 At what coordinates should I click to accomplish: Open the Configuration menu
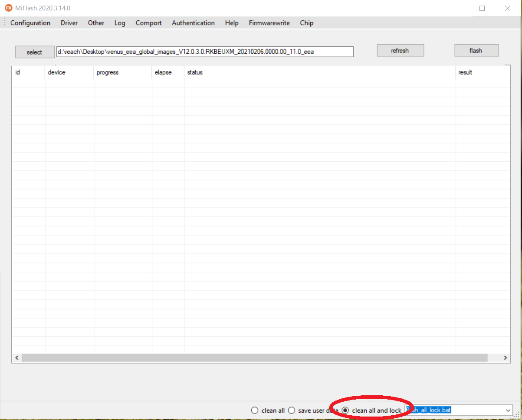tap(30, 23)
